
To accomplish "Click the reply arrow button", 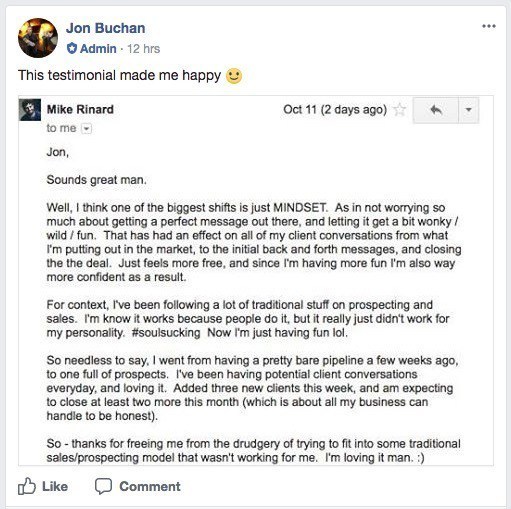I will point(436,110).
